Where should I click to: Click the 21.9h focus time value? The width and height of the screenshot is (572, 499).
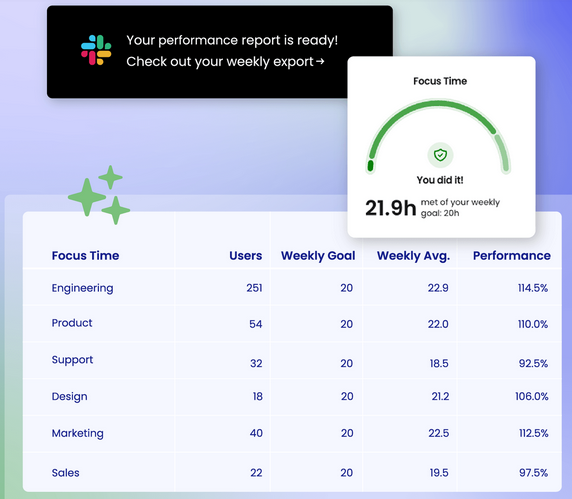pyautogui.click(x=390, y=208)
